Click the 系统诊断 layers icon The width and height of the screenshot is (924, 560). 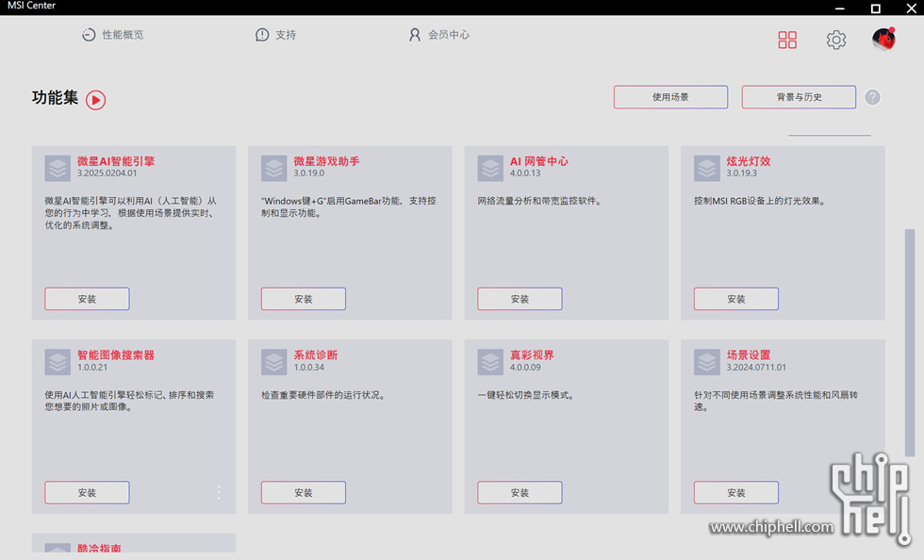pyautogui.click(x=274, y=363)
